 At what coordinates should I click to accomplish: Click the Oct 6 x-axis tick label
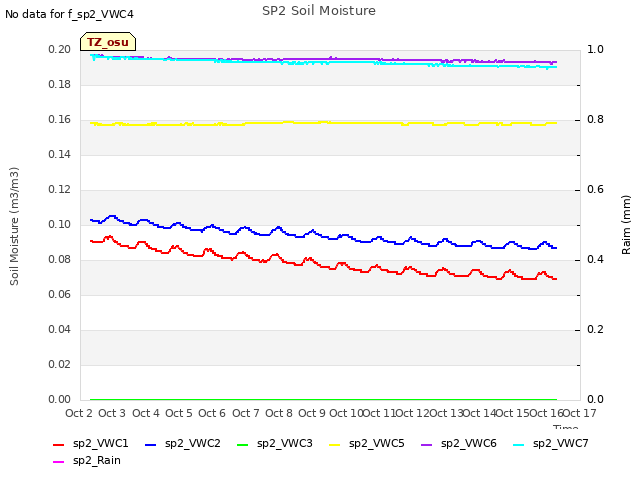point(212,413)
